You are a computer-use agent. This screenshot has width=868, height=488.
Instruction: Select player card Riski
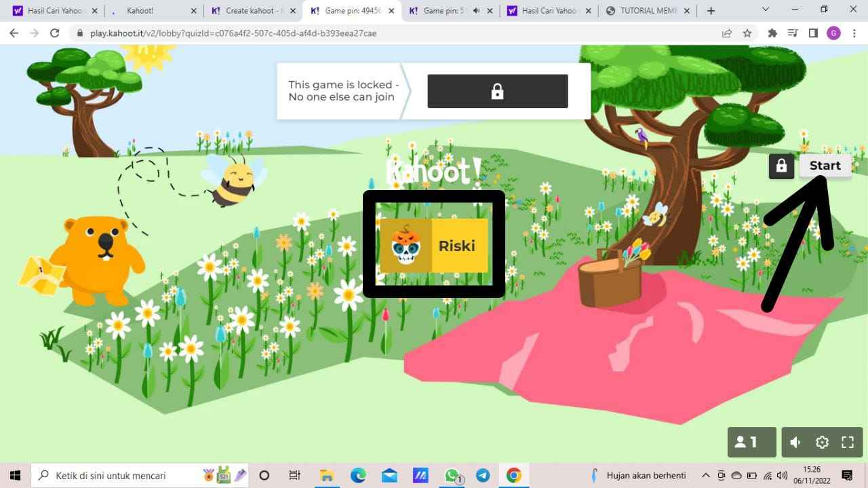coord(433,246)
